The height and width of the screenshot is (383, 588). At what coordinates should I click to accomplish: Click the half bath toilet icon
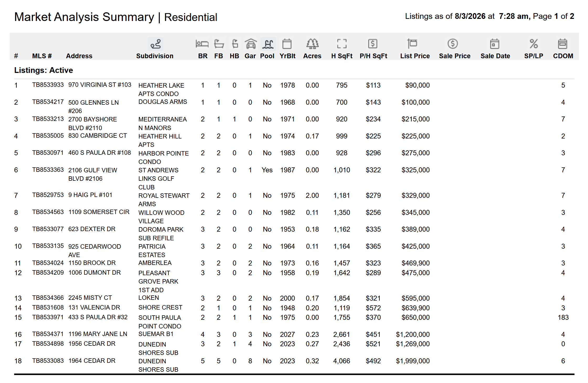pyautogui.click(x=235, y=44)
